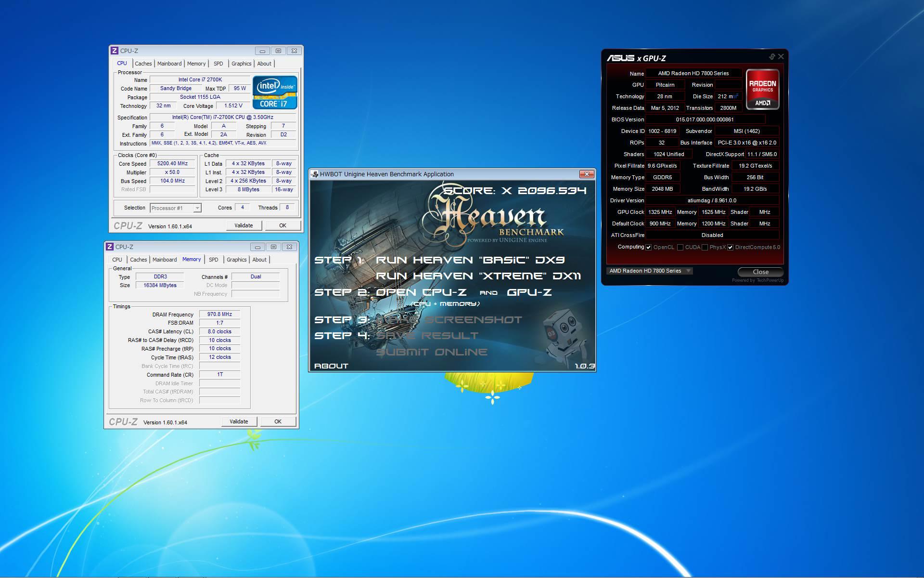Switch to Caches tab in top CPU-Z window
The height and width of the screenshot is (578, 924).
click(x=143, y=64)
